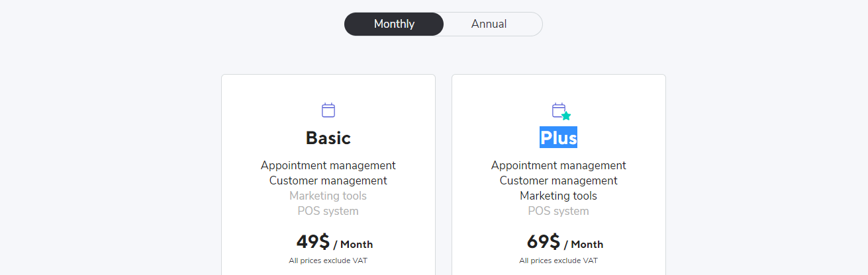Click Customer management in Plus plan
The height and width of the screenshot is (275, 868).
coord(558,180)
